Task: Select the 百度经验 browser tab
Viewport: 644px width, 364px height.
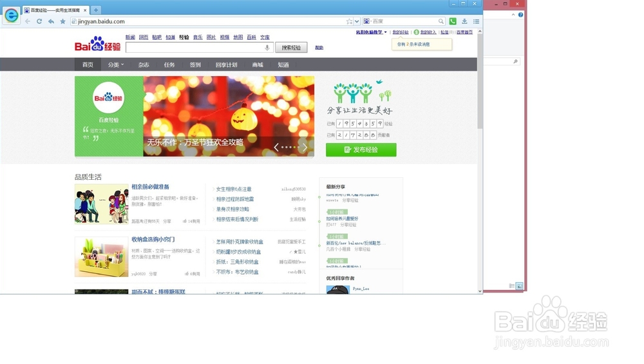Action: [55, 10]
